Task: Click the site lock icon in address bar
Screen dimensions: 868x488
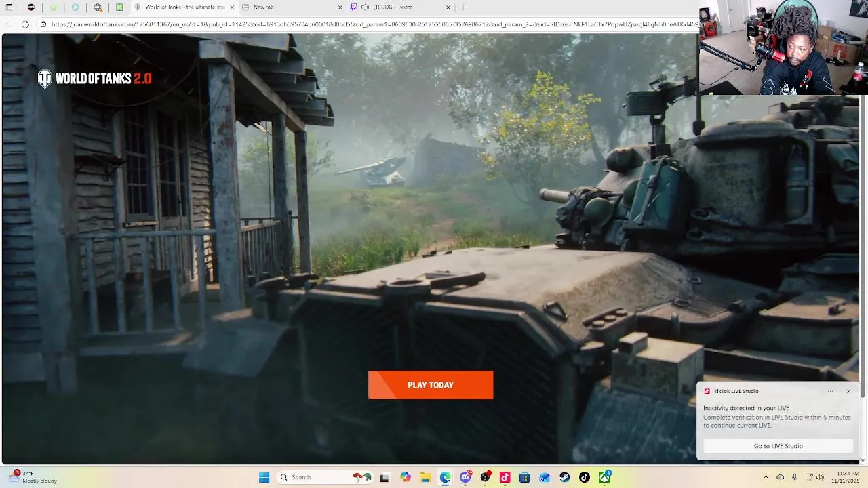Action: pos(43,24)
